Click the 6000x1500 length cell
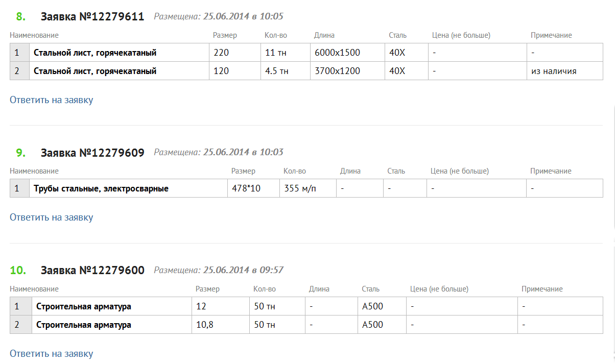The width and height of the screenshot is (615, 364). [337, 53]
